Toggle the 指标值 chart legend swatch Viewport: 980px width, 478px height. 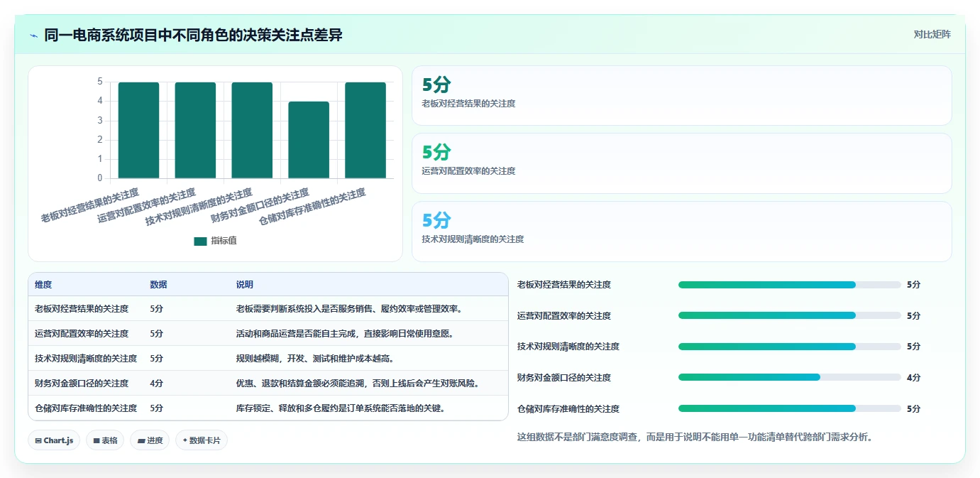coord(200,241)
